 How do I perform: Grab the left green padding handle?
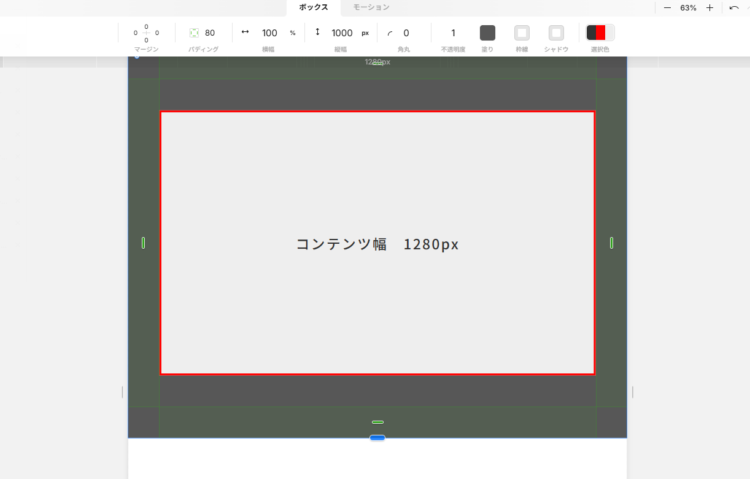143,243
